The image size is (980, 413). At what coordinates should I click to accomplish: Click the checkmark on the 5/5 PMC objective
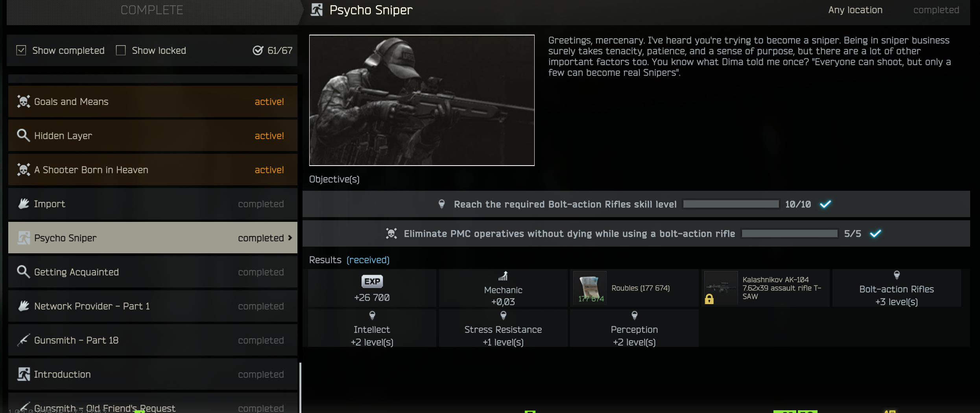coord(875,234)
